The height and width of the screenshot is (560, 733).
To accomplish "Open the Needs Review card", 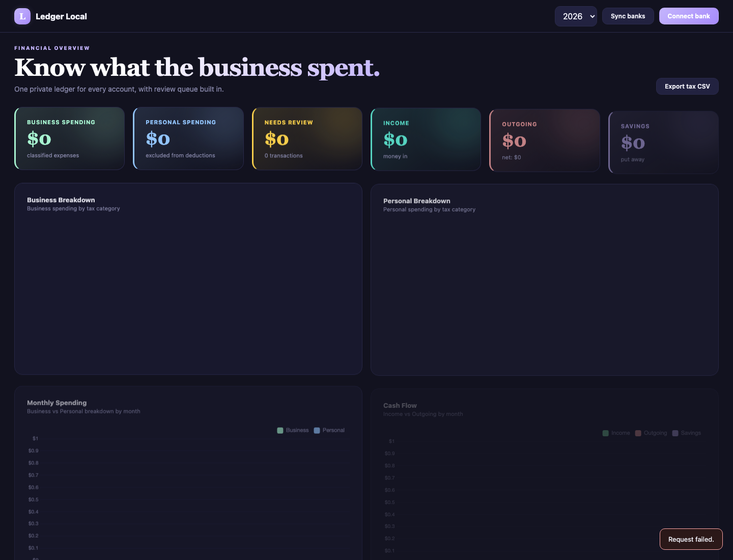I will tap(307, 138).
